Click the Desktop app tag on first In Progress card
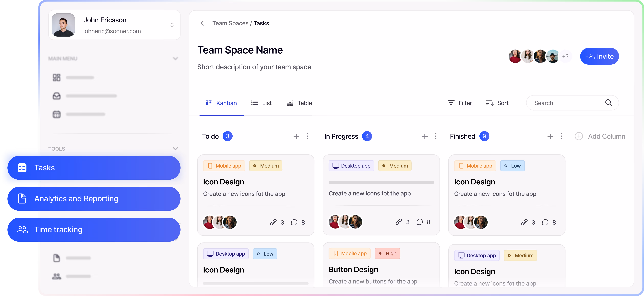This screenshot has height=296, width=644. point(351,166)
